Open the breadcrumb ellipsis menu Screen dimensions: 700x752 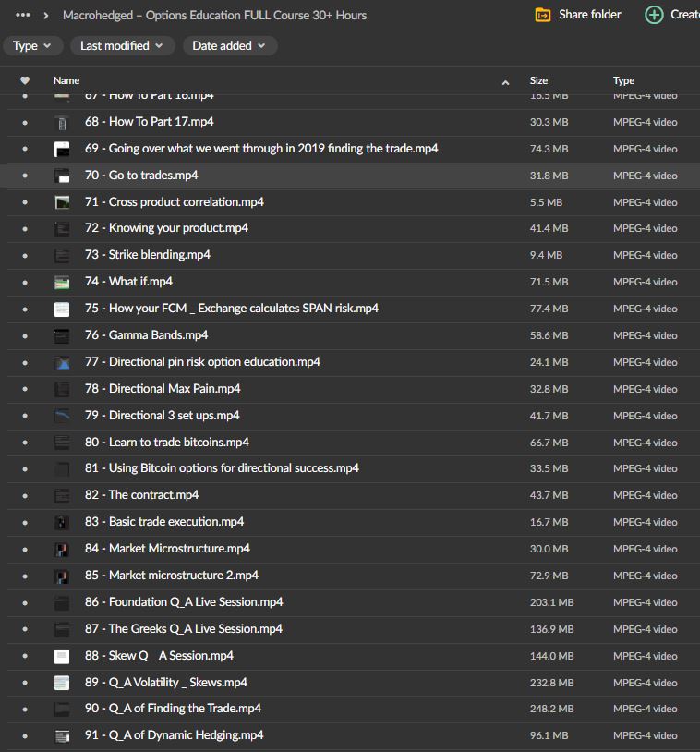pyautogui.click(x=23, y=15)
